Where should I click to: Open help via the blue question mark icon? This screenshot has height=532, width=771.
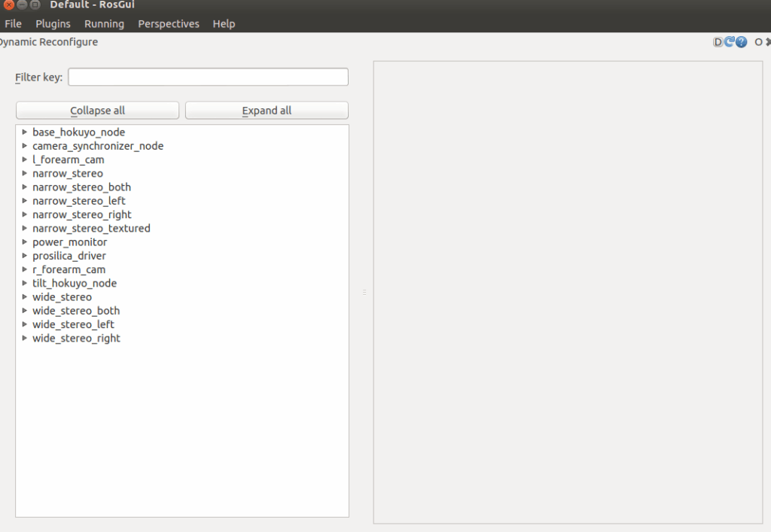pos(742,42)
